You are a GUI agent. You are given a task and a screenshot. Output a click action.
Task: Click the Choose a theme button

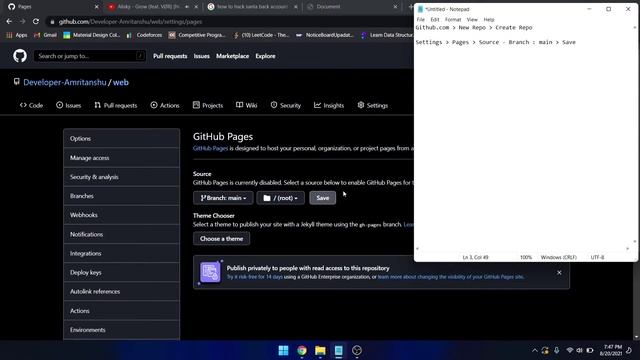[x=221, y=238]
